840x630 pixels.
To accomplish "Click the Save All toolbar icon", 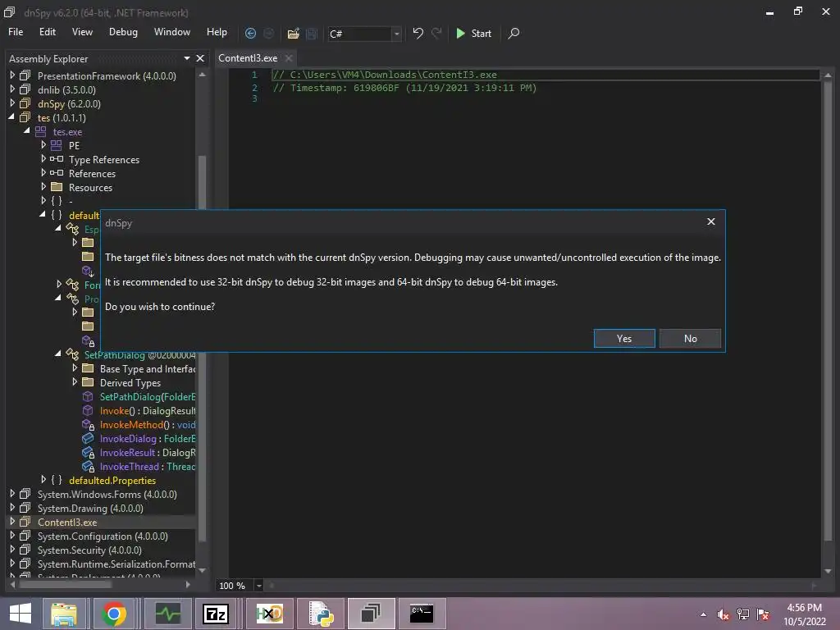I will pos(312,34).
